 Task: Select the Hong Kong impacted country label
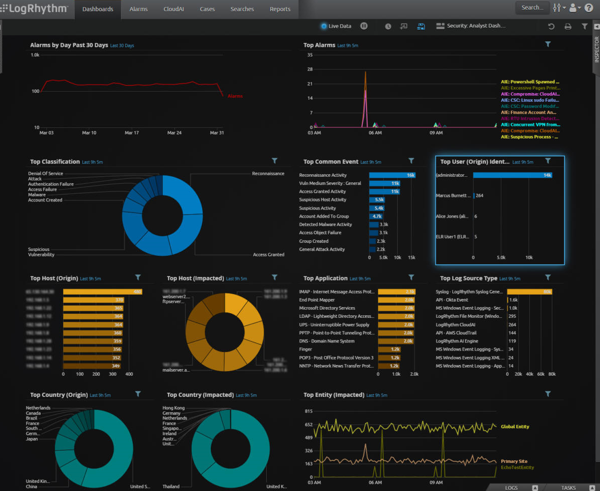(173, 408)
